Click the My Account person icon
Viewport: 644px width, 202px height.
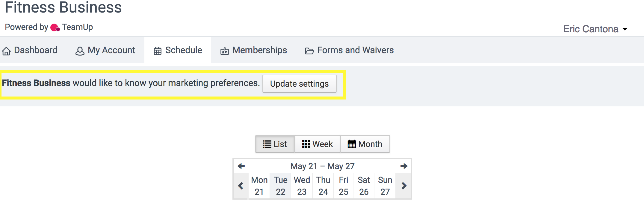(80, 51)
